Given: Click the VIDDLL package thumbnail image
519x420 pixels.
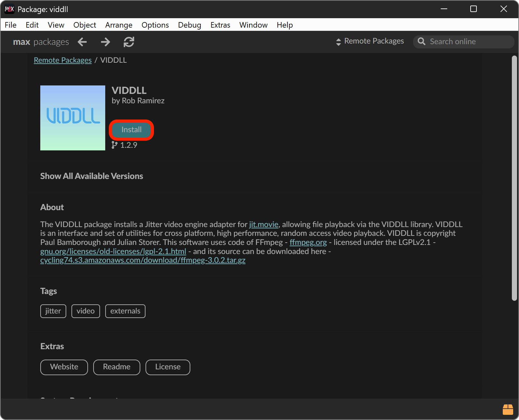Looking at the screenshot, I should [x=73, y=118].
